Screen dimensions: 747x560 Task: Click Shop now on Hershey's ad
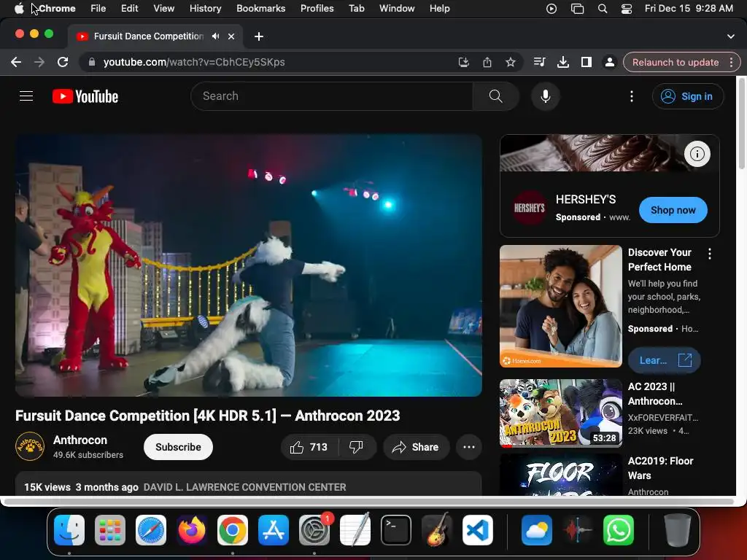pyautogui.click(x=673, y=210)
